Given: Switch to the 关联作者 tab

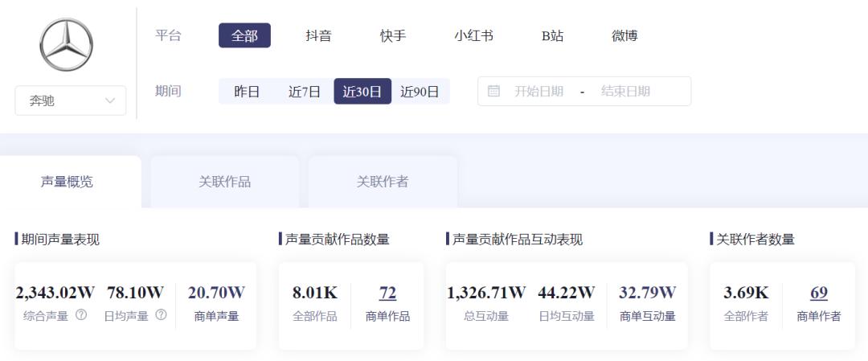Looking at the screenshot, I should click(x=383, y=182).
